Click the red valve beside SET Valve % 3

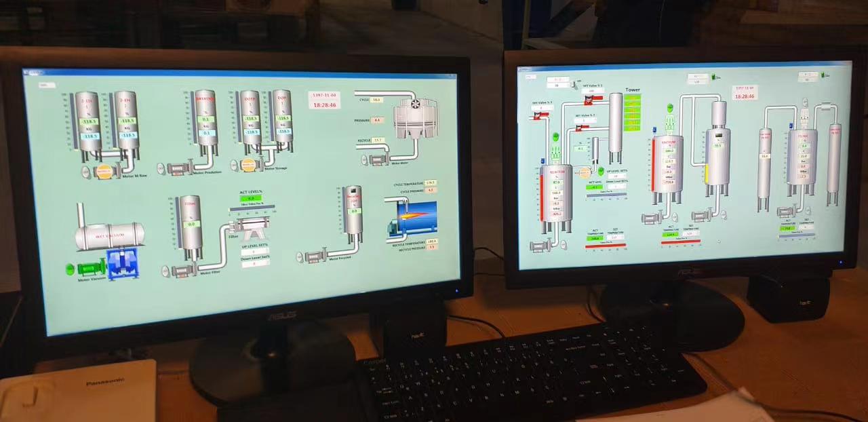point(539,115)
